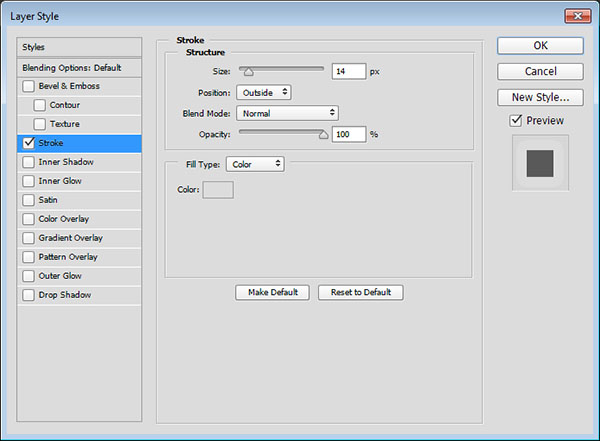Open the Position dropdown set to Outside

point(264,92)
